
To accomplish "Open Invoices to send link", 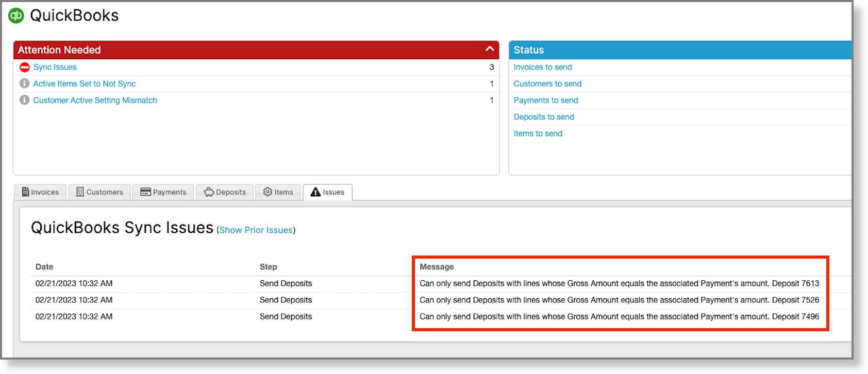I will coord(543,67).
